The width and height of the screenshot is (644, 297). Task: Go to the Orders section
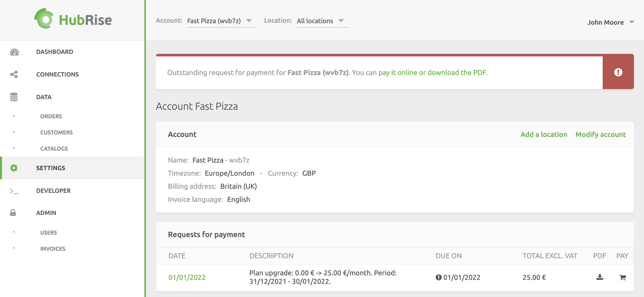pyautogui.click(x=51, y=116)
